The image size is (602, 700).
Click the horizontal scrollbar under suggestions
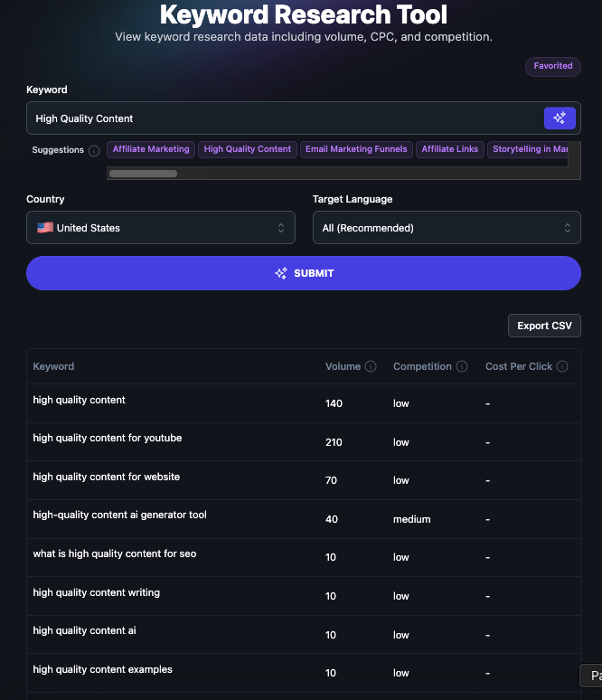pyautogui.click(x=143, y=174)
